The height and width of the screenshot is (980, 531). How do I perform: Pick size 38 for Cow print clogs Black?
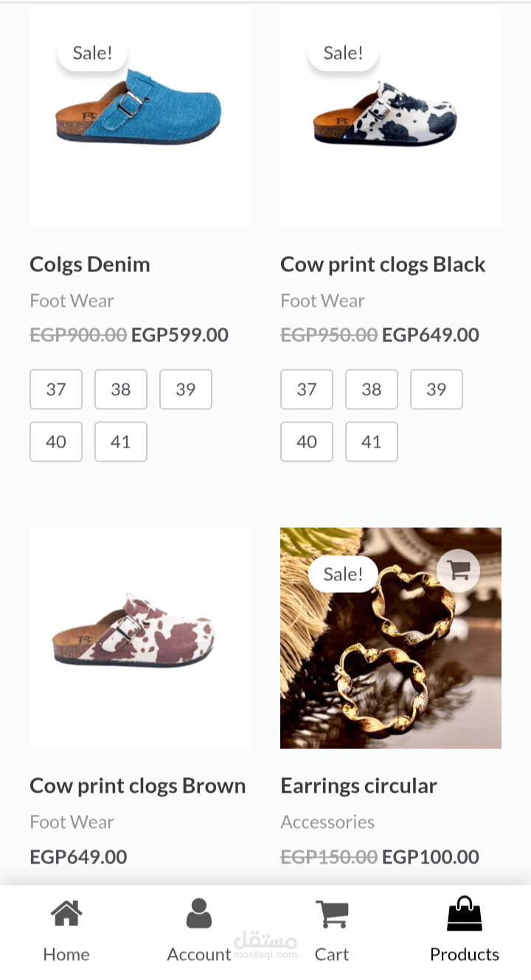click(x=372, y=389)
